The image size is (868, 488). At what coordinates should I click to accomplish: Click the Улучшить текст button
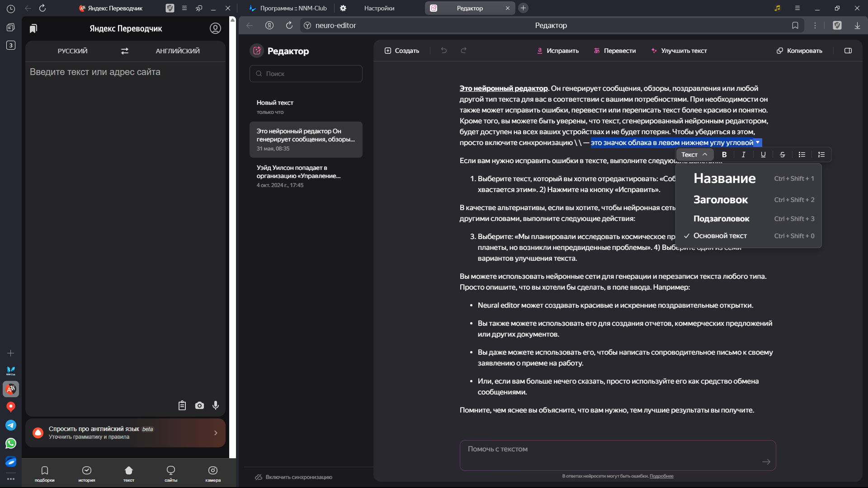point(679,51)
